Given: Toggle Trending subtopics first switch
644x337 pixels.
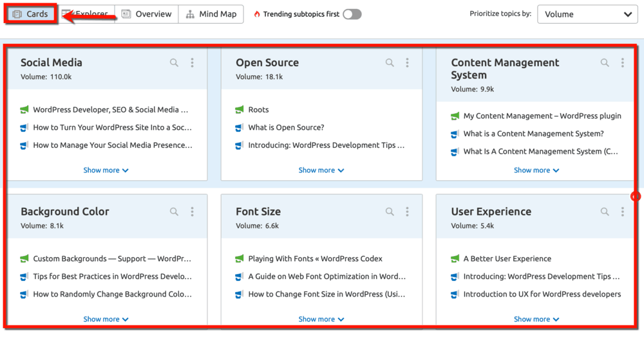Looking at the screenshot, I should pyautogui.click(x=352, y=14).
